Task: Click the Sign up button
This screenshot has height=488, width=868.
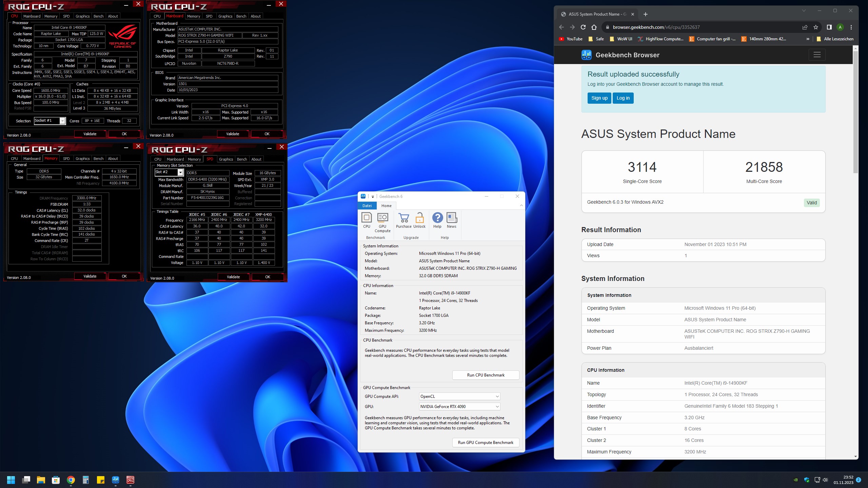Action: 599,98
